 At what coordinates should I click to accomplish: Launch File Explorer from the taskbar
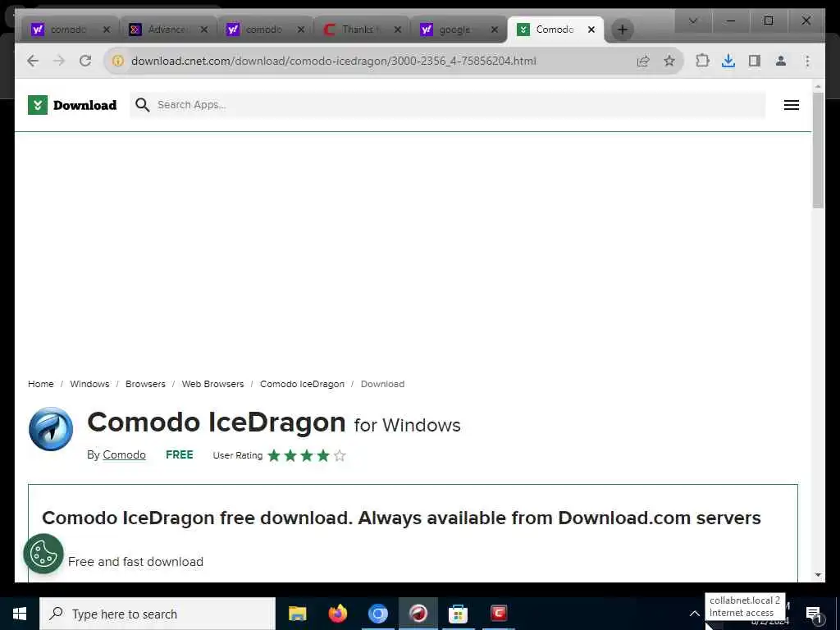pyautogui.click(x=297, y=614)
